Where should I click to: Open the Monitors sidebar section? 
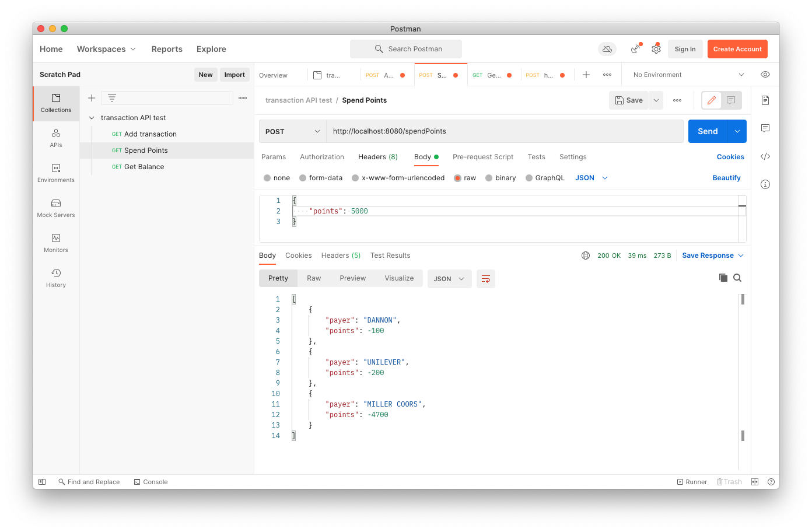pos(56,243)
